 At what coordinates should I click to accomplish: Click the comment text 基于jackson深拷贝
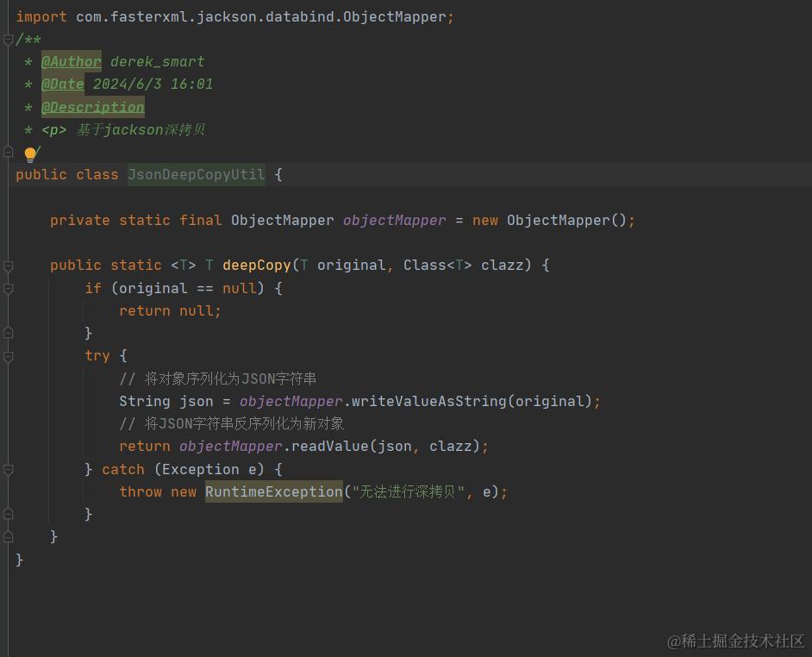(141, 129)
